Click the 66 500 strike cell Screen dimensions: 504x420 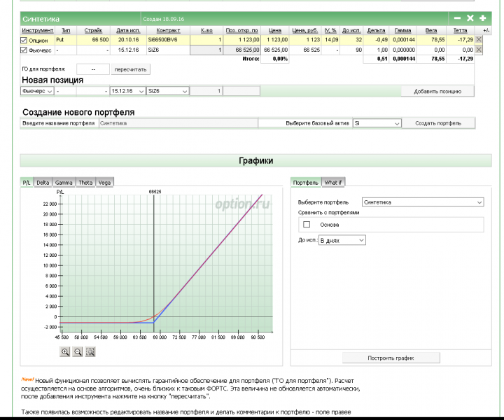[x=93, y=40]
